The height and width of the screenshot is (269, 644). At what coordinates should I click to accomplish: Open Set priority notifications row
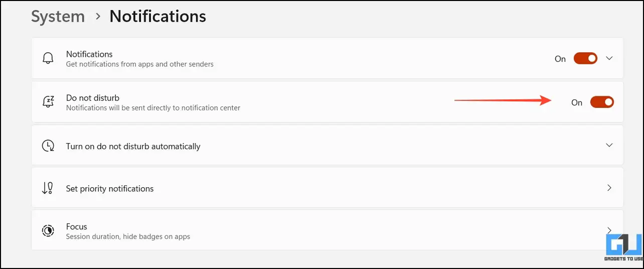coord(327,188)
